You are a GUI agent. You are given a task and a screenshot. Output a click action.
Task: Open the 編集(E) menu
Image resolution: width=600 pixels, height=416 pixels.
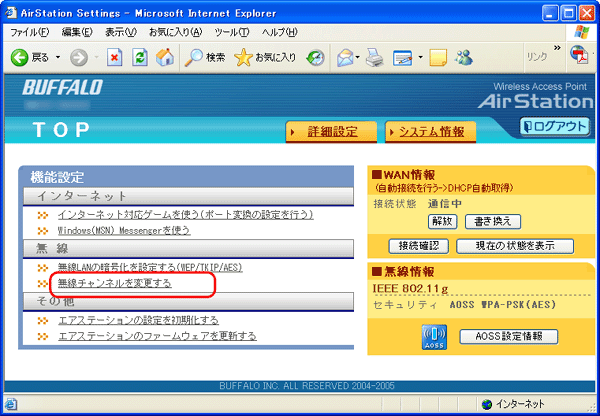click(77, 32)
